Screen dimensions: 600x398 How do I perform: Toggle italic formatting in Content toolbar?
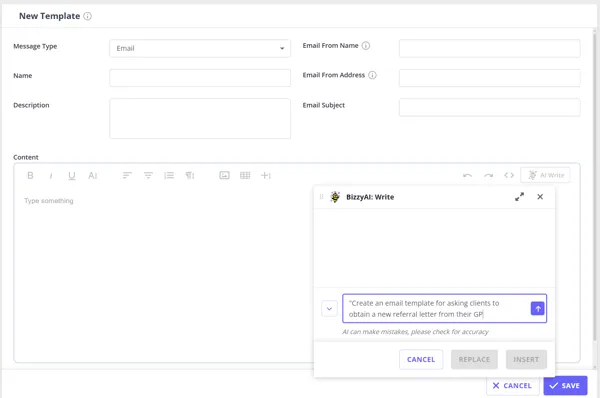[x=51, y=175]
